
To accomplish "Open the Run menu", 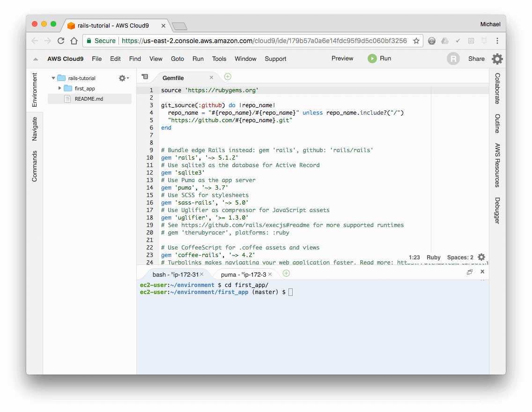I will (x=198, y=59).
